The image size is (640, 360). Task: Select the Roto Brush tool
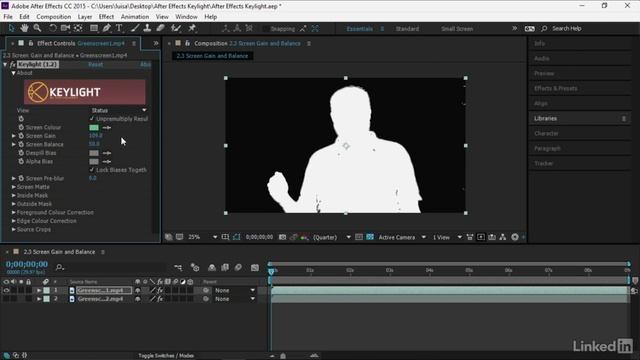176,28
